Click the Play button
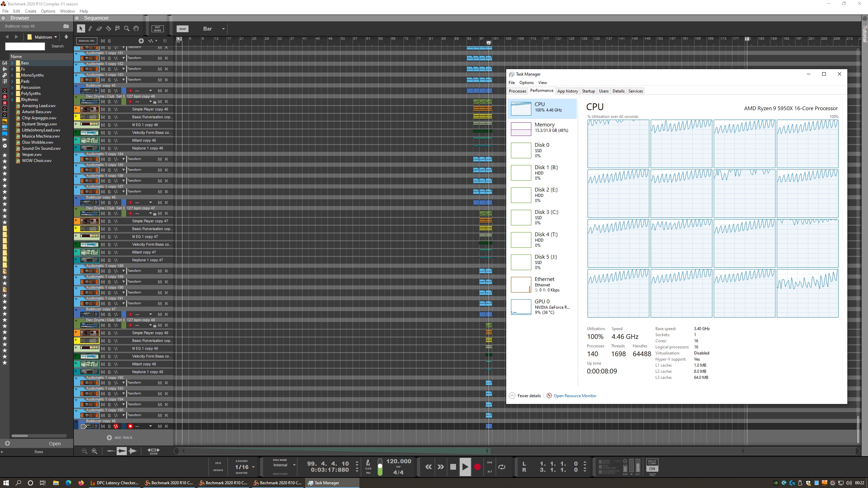868x488 pixels. coord(465,467)
